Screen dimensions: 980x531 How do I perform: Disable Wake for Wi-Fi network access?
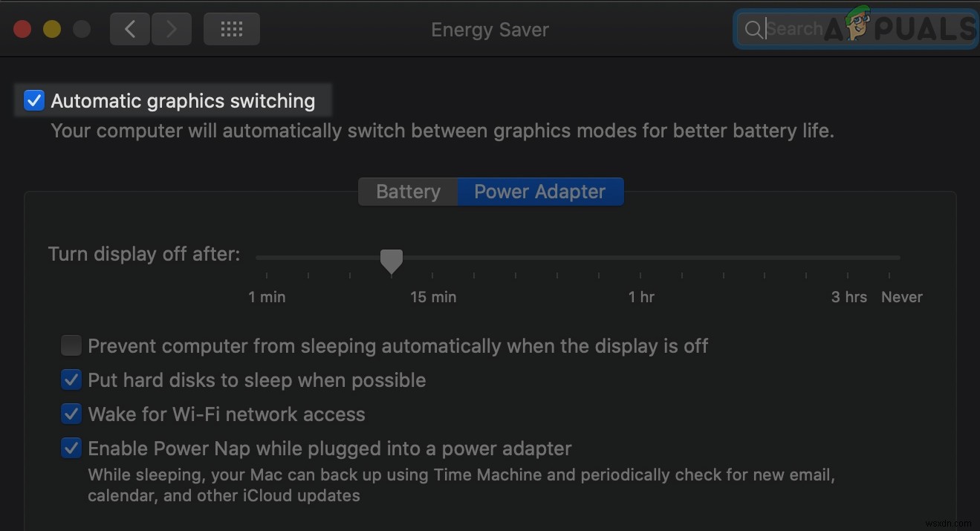(x=71, y=414)
